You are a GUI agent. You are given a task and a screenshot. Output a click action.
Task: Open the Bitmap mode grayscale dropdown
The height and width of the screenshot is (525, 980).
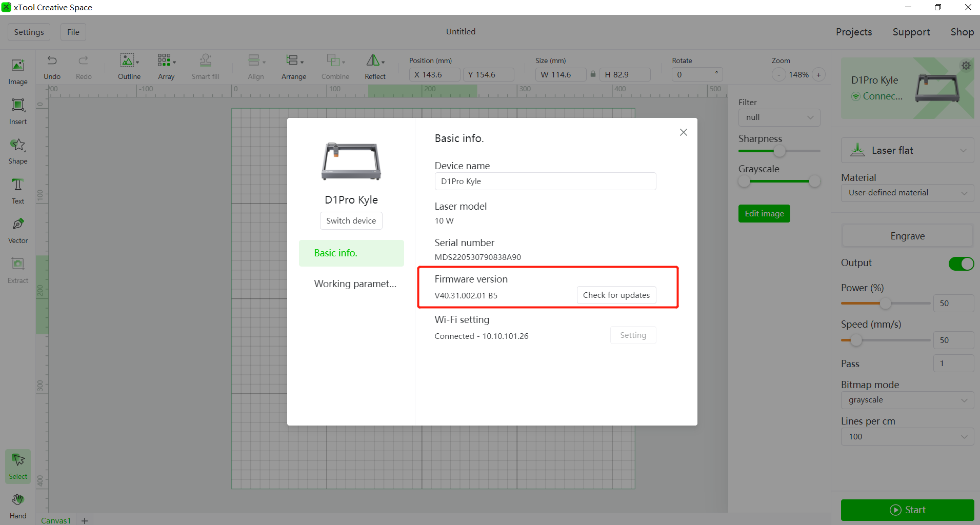907,400
